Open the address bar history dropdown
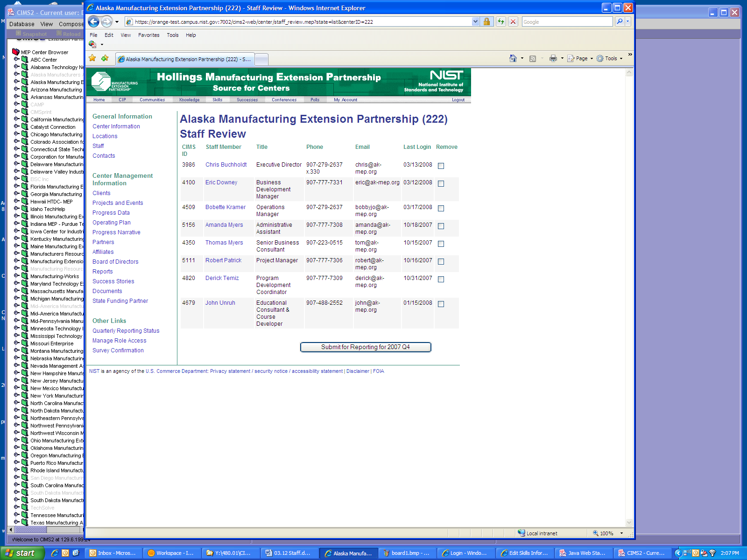This screenshot has height=560, width=747. (x=475, y=21)
